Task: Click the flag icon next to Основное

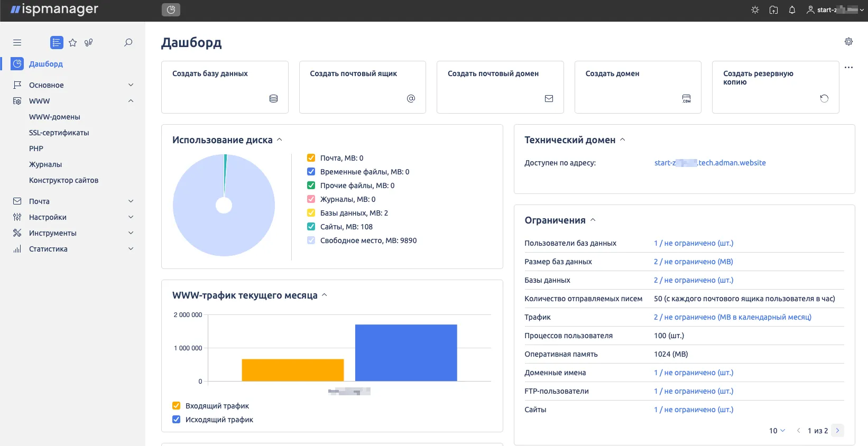Action: pos(17,85)
